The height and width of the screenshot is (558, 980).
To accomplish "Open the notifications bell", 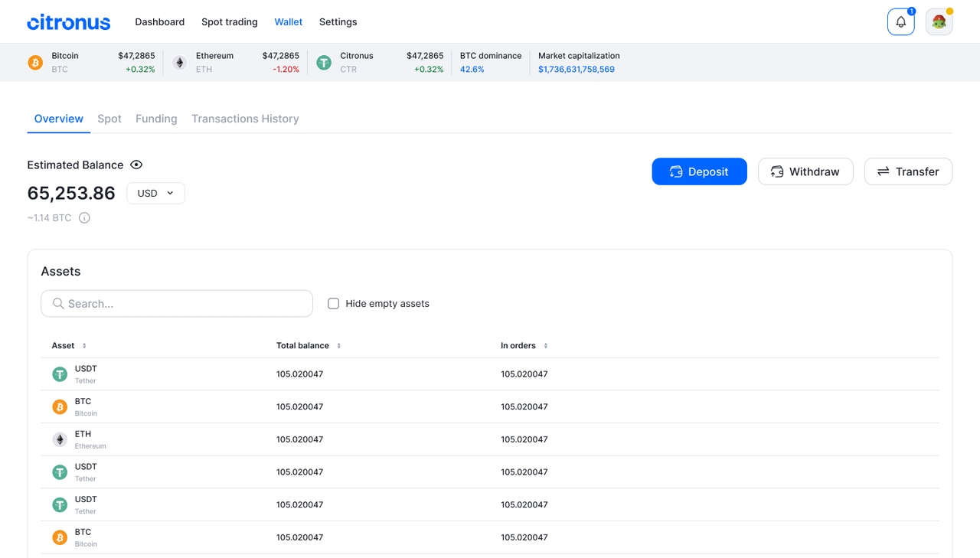I will pos(900,22).
